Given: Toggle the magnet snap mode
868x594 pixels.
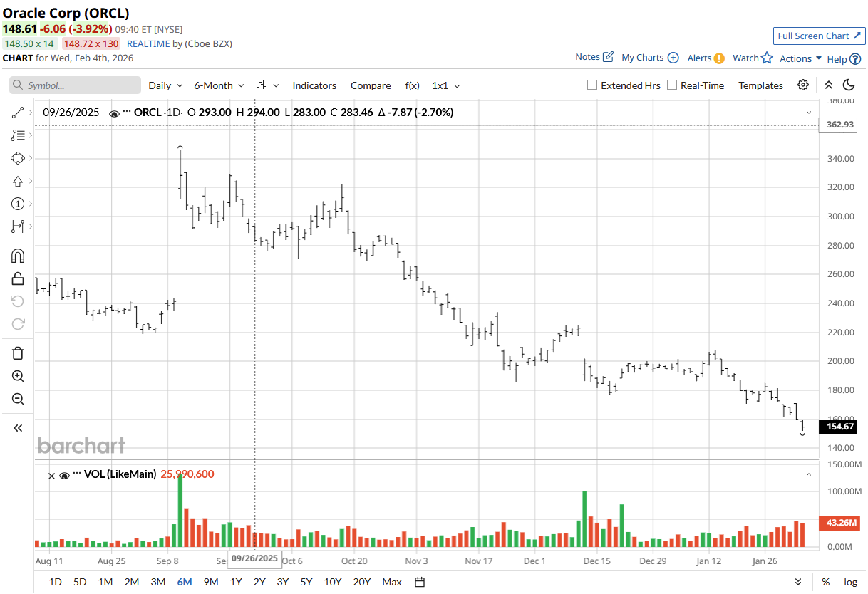Looking at the screenshot, I should coord(18,256).
